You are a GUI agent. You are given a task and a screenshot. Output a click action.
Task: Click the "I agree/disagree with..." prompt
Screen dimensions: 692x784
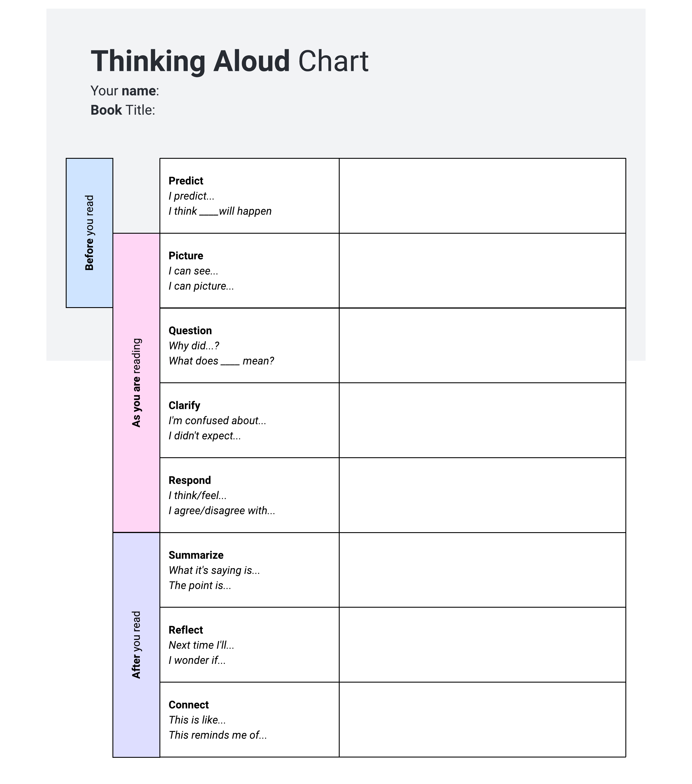coord(222,511)
